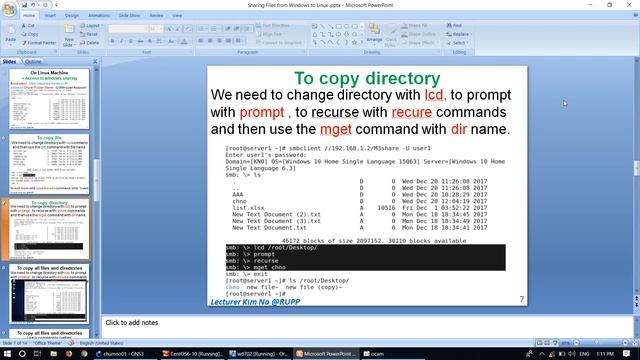
Task: Click the zoom slider in status bar
Action: (600, 343)
